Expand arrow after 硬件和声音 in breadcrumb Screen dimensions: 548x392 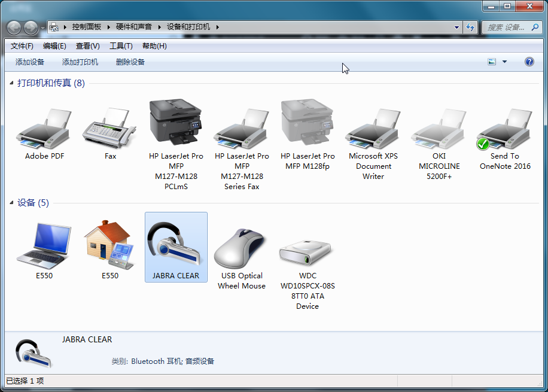pos(159,27)
